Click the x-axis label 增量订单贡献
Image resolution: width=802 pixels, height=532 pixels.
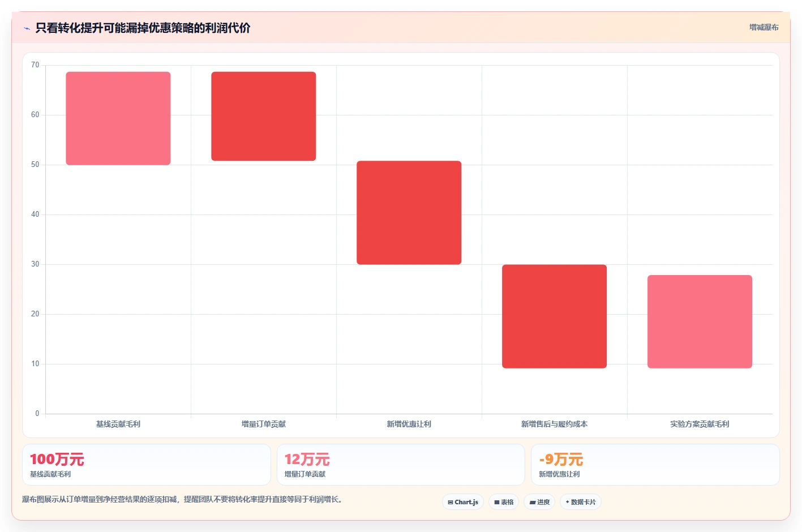pos(264,424)
